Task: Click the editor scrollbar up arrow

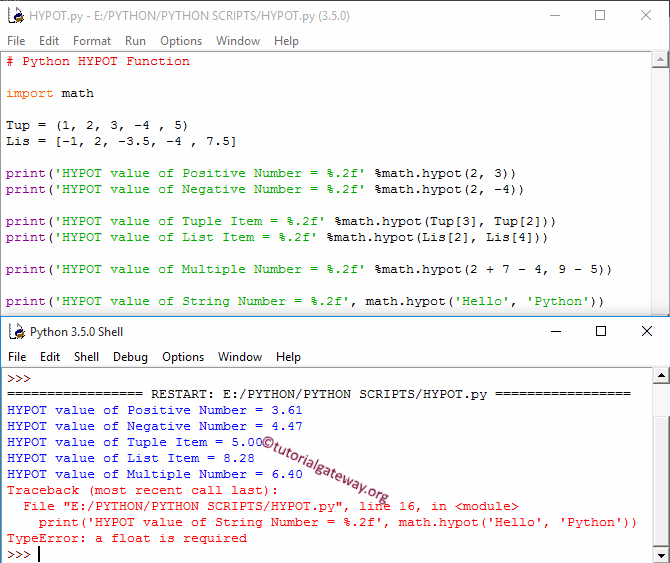Action: click(x=661, y=59)
